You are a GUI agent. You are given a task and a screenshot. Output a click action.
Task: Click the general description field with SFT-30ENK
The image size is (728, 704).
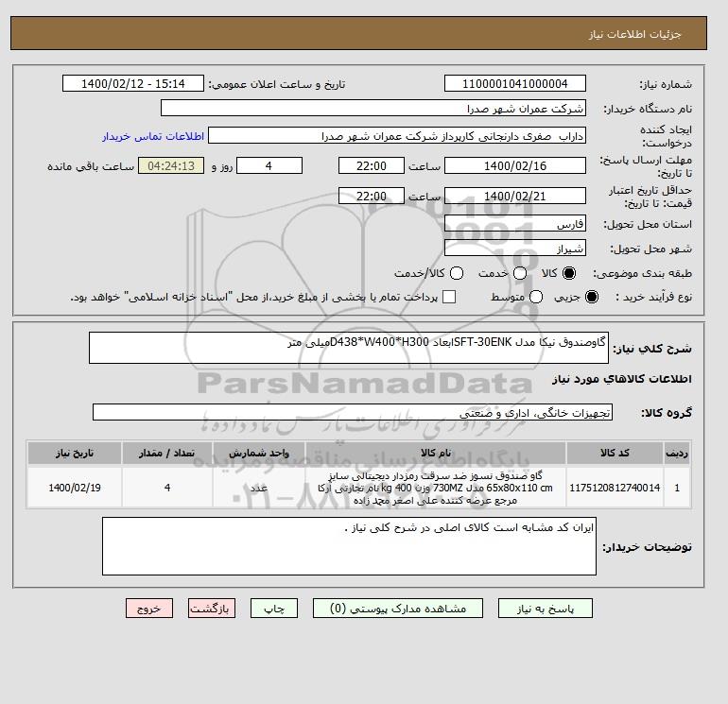pos(349,348)
